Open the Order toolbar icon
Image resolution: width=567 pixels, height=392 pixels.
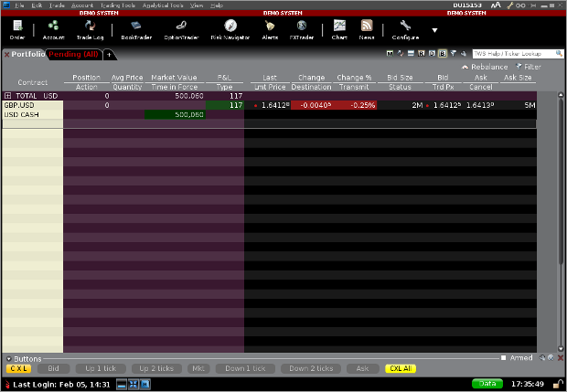pos(17,29)
